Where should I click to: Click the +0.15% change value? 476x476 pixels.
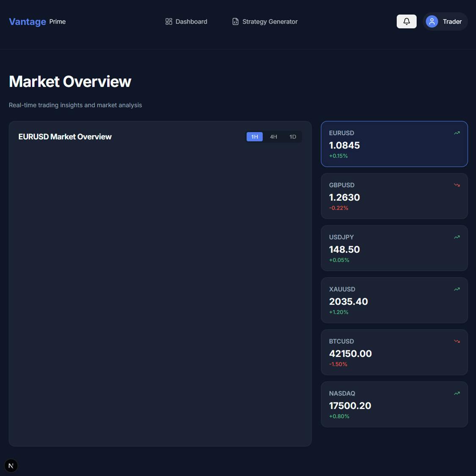[x=338, y=156]
